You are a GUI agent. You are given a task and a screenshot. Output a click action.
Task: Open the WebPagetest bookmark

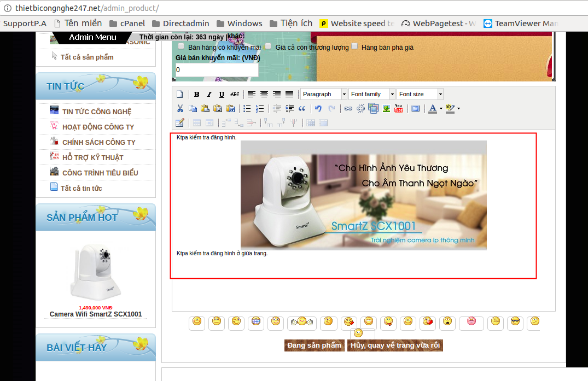point(438,24)
